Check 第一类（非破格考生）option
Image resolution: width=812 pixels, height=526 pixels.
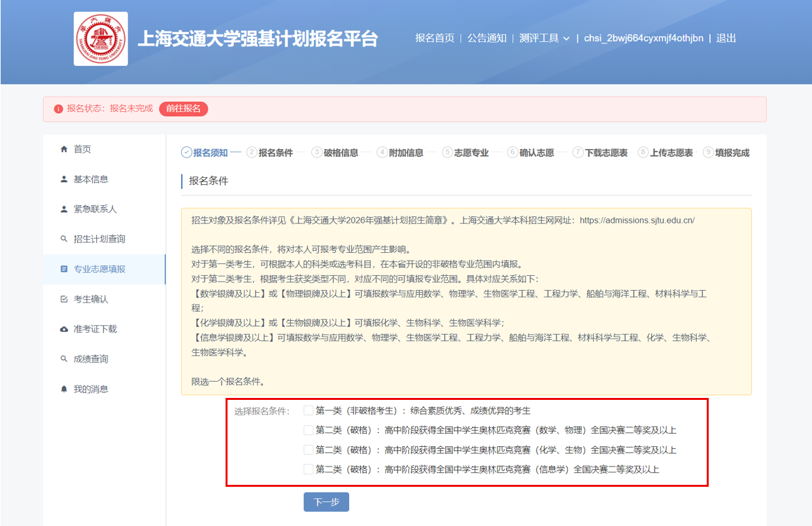pos(309,411)
